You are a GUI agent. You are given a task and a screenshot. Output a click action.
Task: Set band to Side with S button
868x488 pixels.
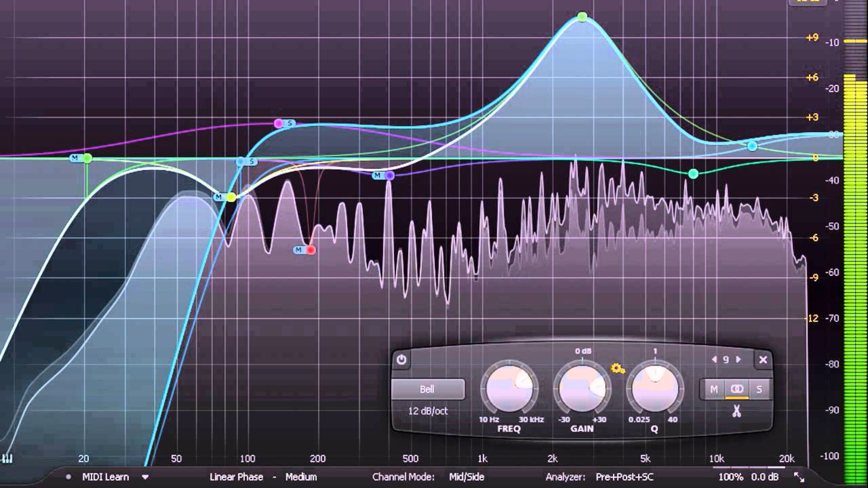click(759, 389)
